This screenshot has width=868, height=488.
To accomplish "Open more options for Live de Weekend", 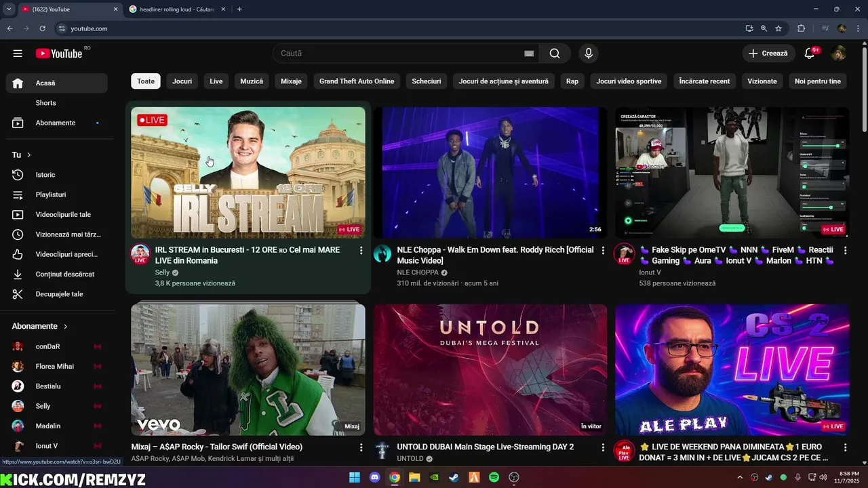I will (845, 447).
